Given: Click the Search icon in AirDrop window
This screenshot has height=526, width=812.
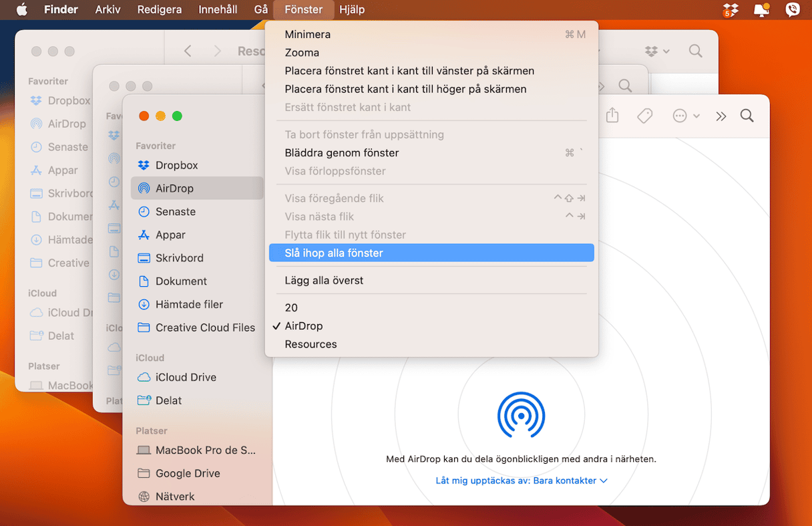Looking at the screenshot, I should pos(747,116).
